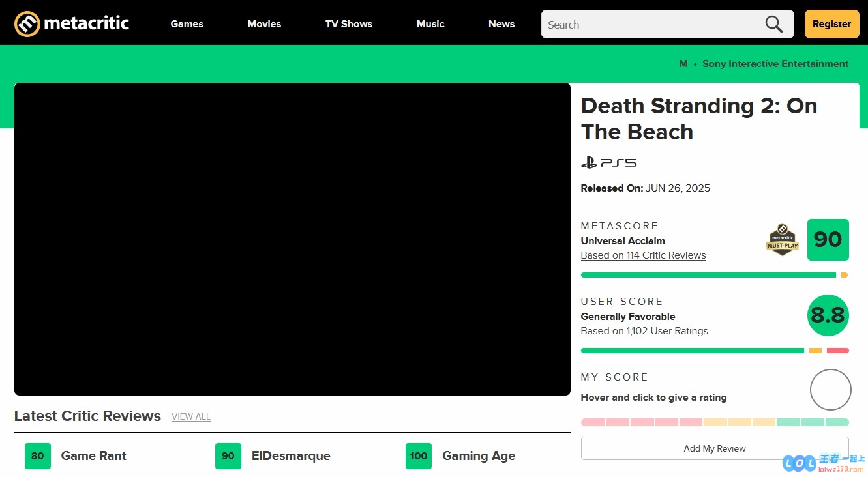This screenshot has height=477, width=868.
Task: Play the game trailer video
Action: tap(292, 239)
